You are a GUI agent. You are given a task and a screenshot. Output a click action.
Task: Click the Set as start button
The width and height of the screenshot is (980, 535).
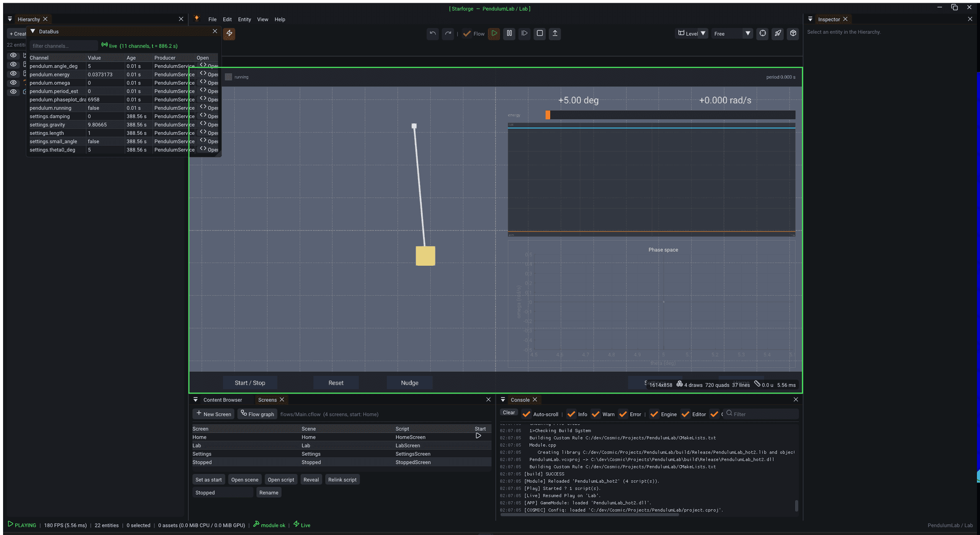tap(209, 479)
